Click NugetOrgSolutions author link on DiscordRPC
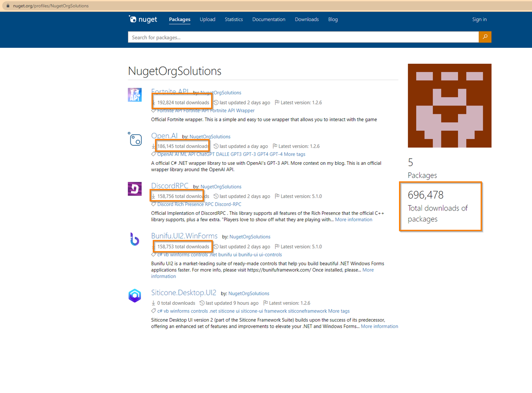 221,187
